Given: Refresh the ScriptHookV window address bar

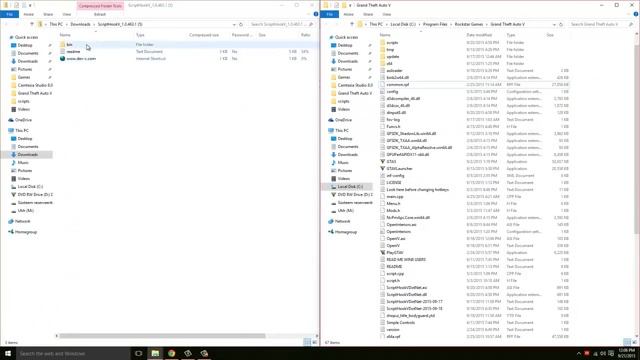Looking at the screenshot, I should [x=241, y=24].
